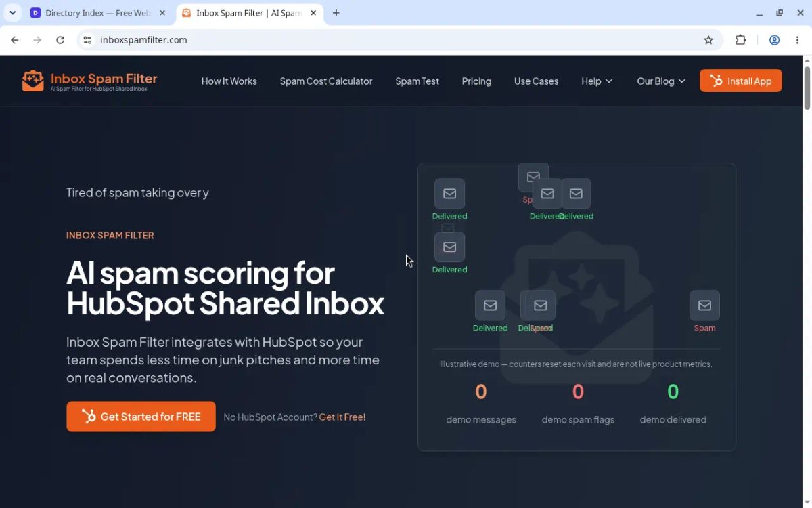
Task: Expand the Our Blog dropdown
Action: pyautogui.click(x=661, y=81)
